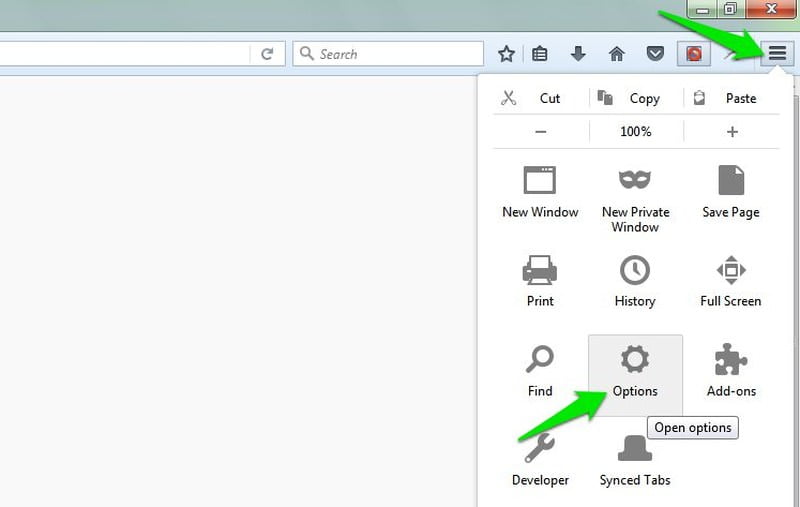Image resolution: width=800 pixels, height=507 pixels.
Task: Open the Options gear item
Action: click(x=635, y=370)
